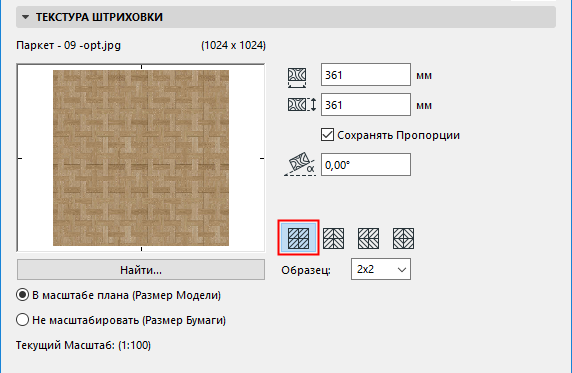572x373 pixels.
Task: Click the Найти... button
Action: click(x=141, y=270)
